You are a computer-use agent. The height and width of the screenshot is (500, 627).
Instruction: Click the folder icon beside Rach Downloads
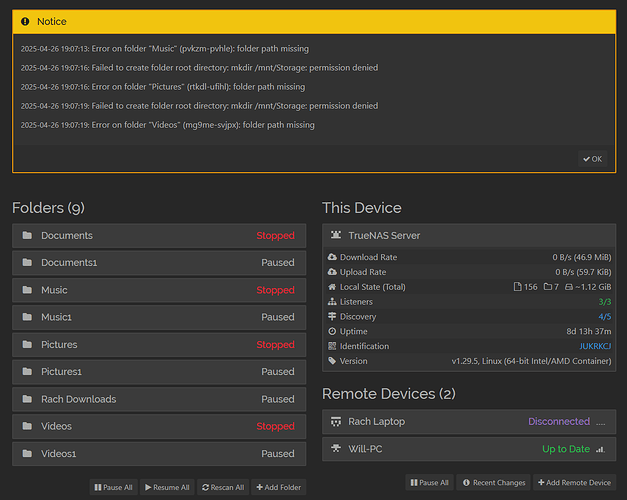point(27,399)
